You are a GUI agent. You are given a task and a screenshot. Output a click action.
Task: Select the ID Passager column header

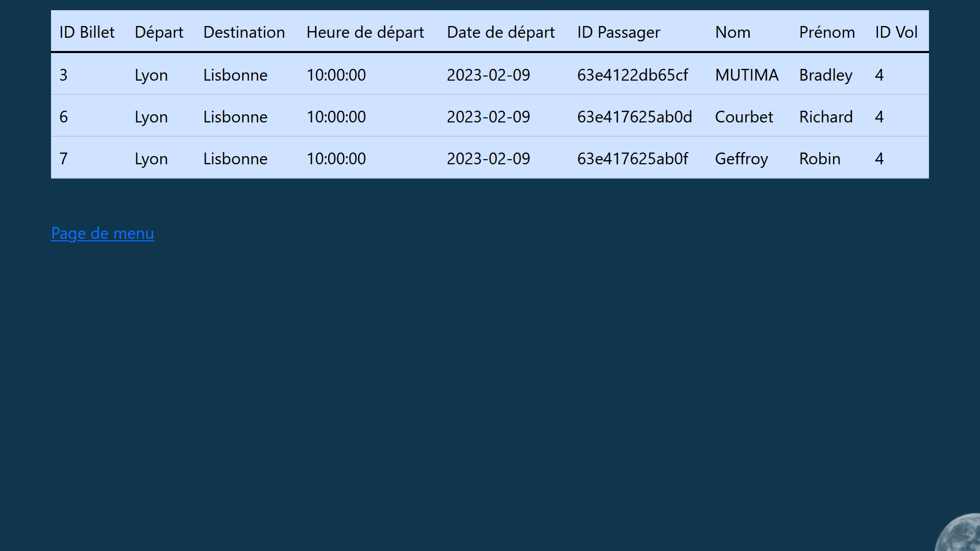(618, 32)
